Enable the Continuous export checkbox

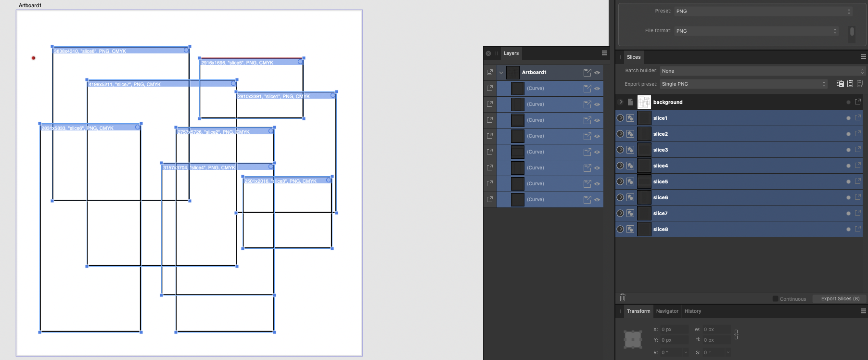click(775, 299)
